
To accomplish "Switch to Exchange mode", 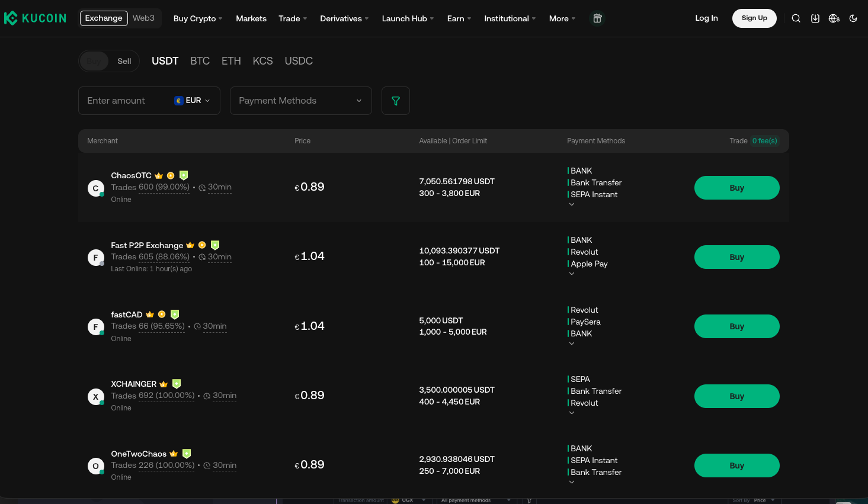I will point(104,18).
